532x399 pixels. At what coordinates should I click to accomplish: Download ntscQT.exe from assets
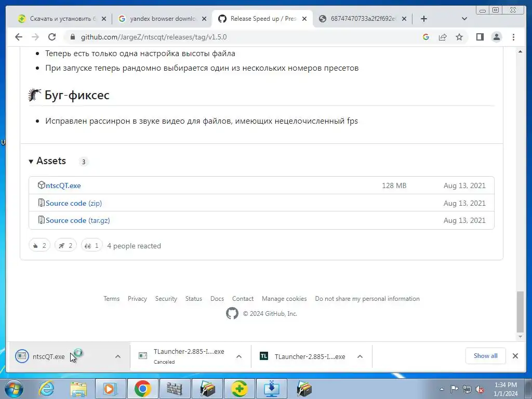coord(63,185)
